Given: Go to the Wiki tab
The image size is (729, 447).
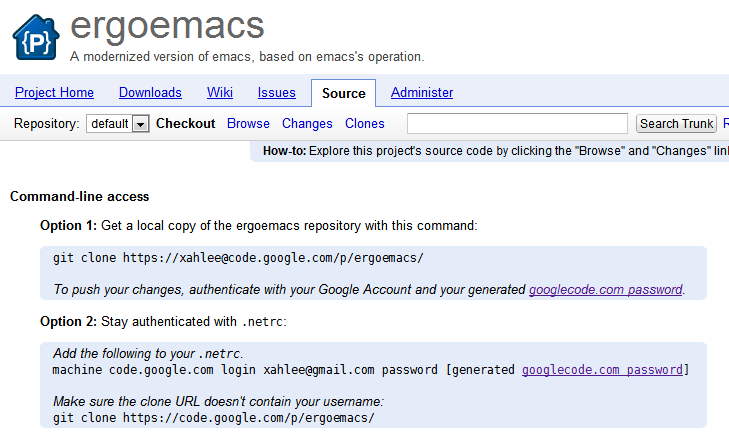Looking at the screenshot, I should (x=220, y=93).
